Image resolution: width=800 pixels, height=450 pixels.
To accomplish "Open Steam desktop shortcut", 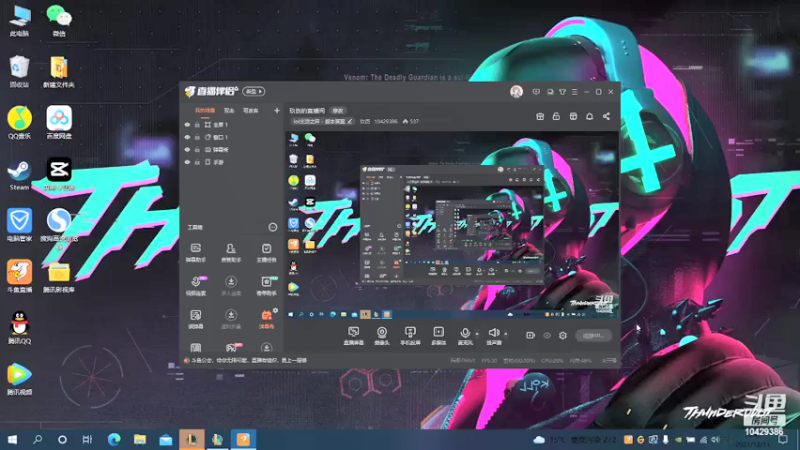I will pos(19,174).
